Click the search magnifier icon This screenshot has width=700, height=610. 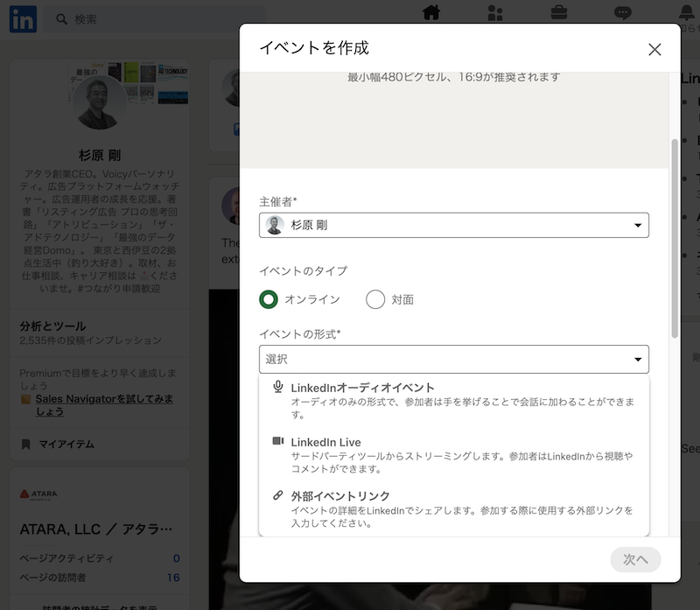(61, 19)
